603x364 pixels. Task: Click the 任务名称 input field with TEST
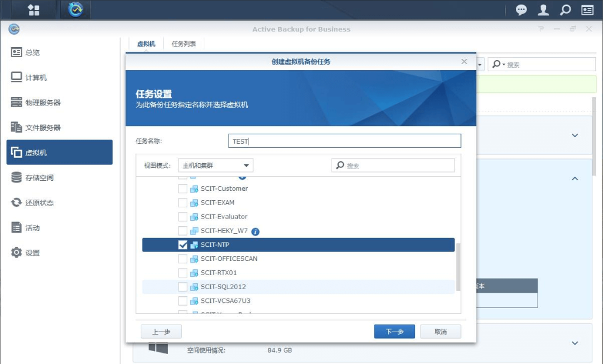pyautogui.click(x=344, y=141)
